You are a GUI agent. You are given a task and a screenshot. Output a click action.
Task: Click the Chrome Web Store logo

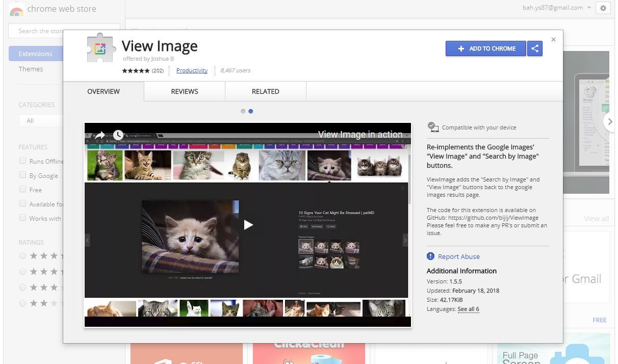point(17,9)
